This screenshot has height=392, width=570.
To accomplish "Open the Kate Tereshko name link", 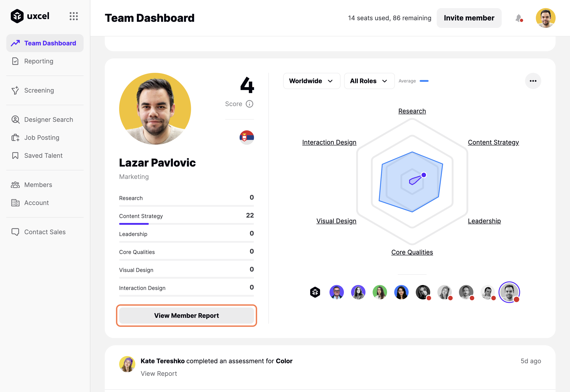I will (163, 361).
